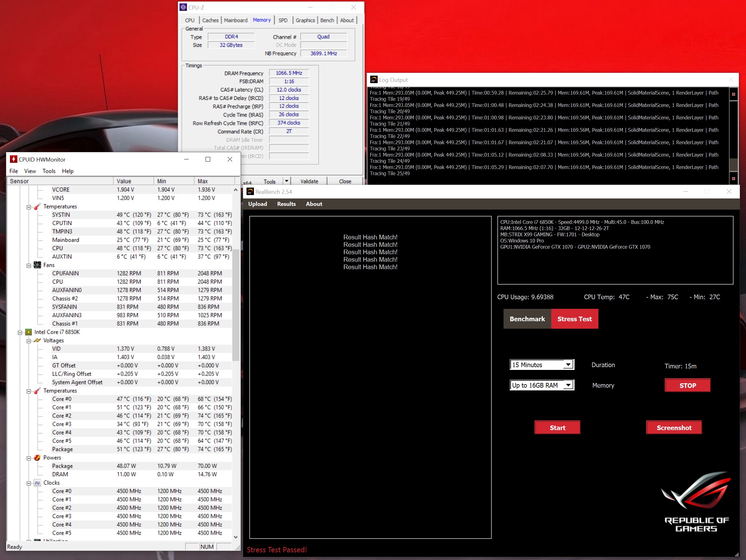The image size is (746, 560).
Task: Click the Powers flame icon
Action: (x=38, y=458)
